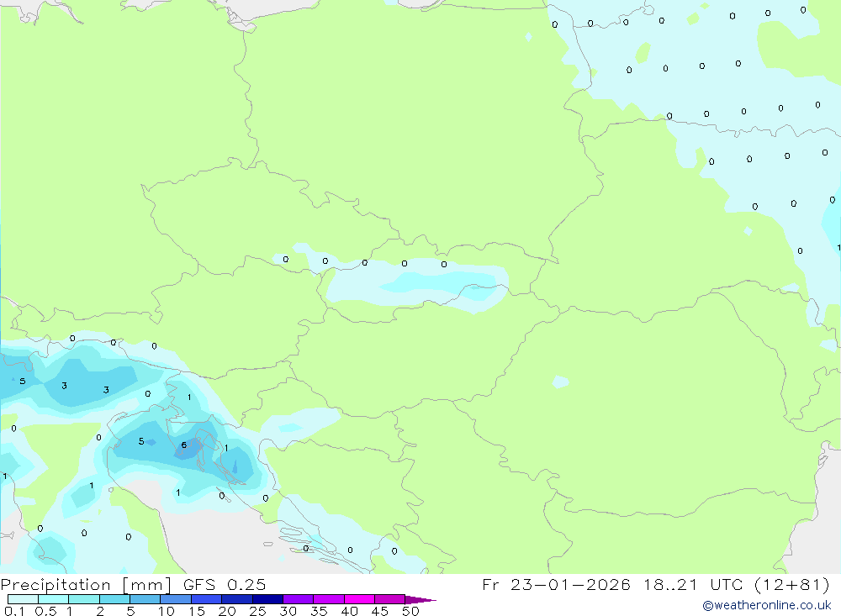Click legend tick label '35'
This screenshot has width=841, height=616.
tap(319, 611)
